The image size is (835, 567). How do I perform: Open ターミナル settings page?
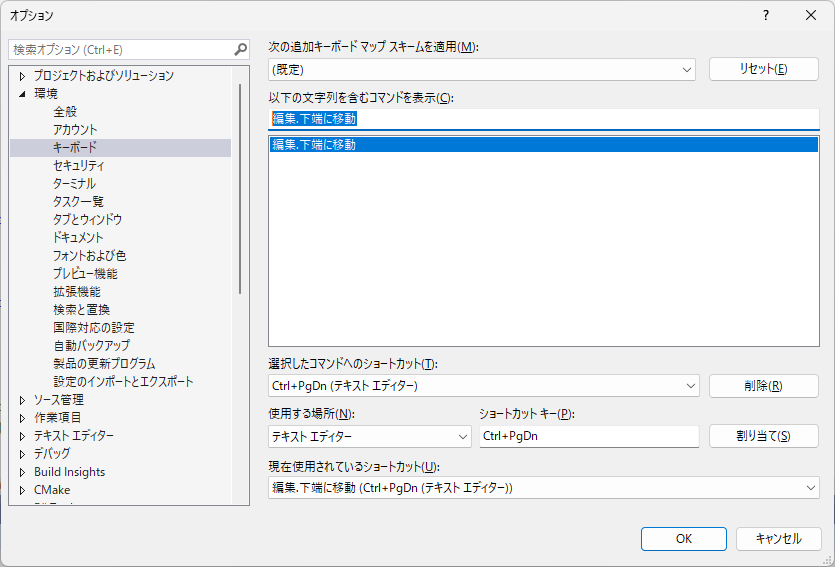click(74, 184)
